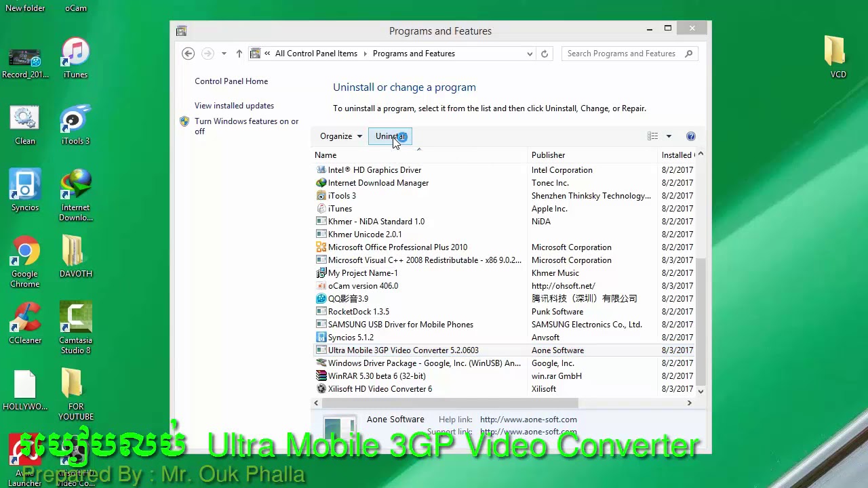
Task: Select Khmer Unicode 2.0.1 entry
Action: pos(504,235)
